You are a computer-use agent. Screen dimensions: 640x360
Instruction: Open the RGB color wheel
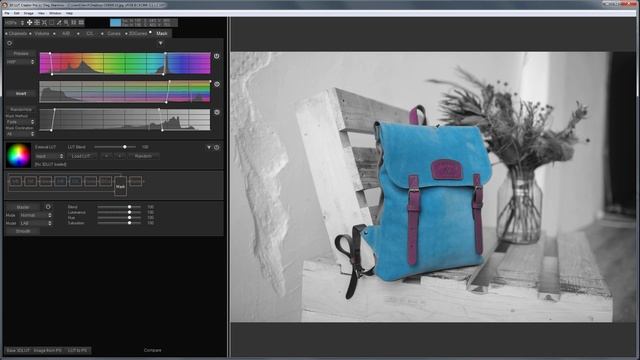pyautogui.click(x=18, y=155)
